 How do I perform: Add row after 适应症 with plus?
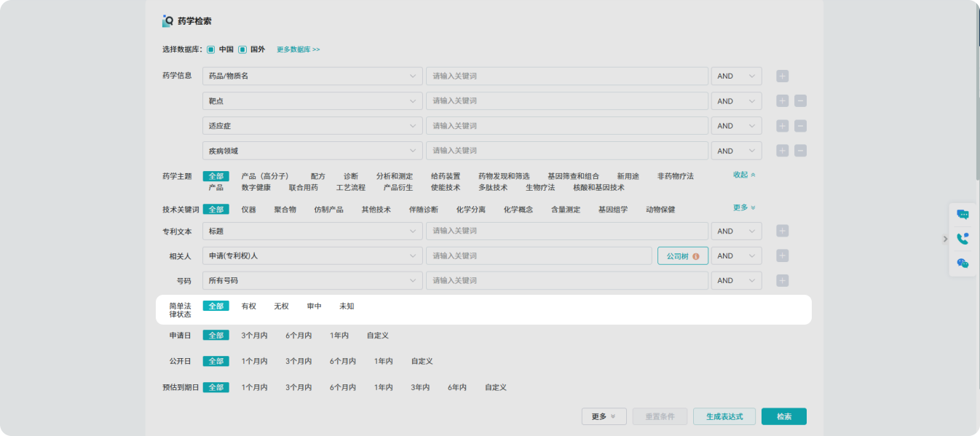(783, 126)
